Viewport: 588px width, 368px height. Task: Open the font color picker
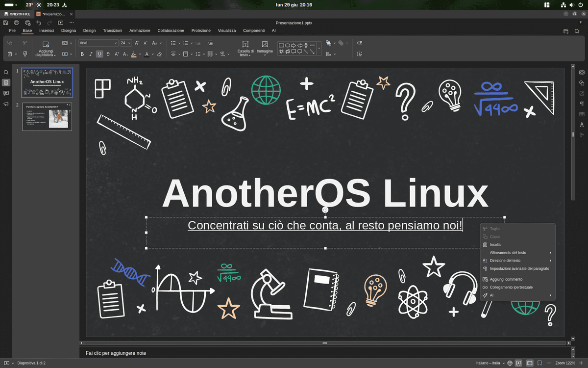[x=152, y=54]
